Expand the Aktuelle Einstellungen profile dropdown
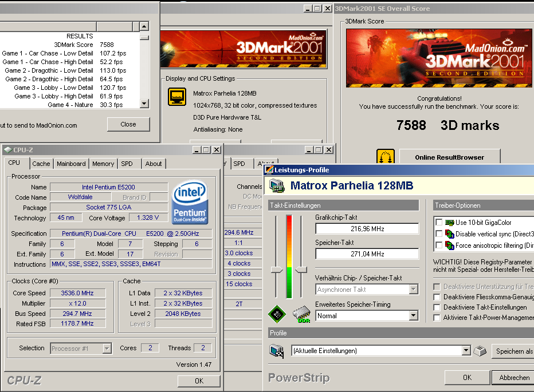This screenshot has width=534, height=392. [x=466, y=350]
